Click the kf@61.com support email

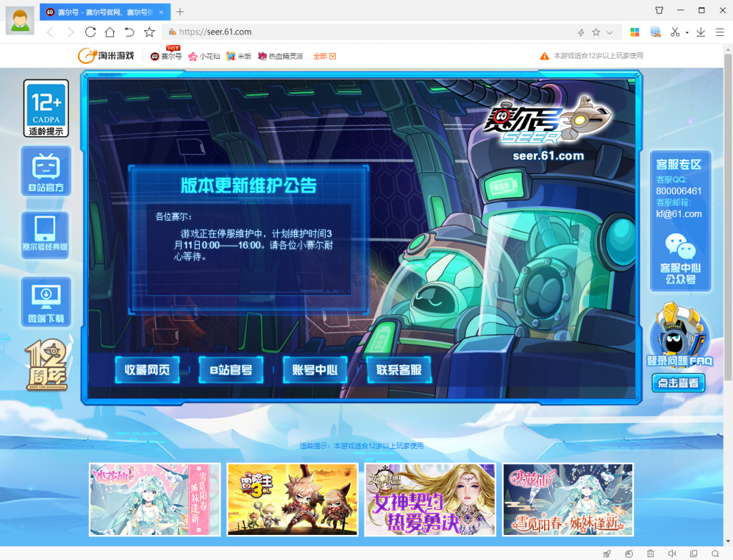(x=679, y=214)
